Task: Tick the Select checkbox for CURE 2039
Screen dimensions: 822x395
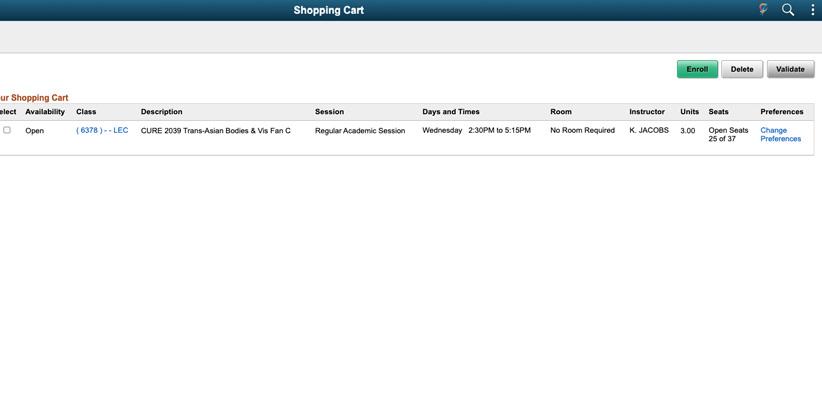Action: point(7,130)
